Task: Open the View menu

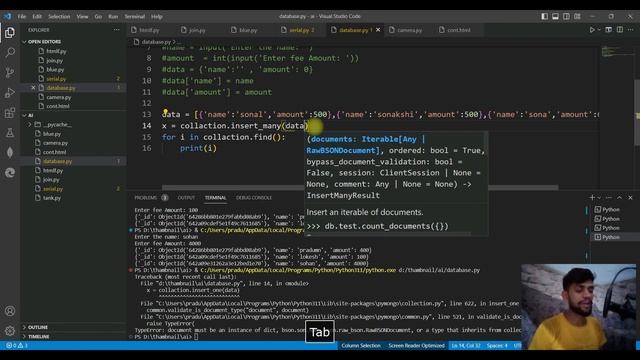Action: tap(82, 16)
